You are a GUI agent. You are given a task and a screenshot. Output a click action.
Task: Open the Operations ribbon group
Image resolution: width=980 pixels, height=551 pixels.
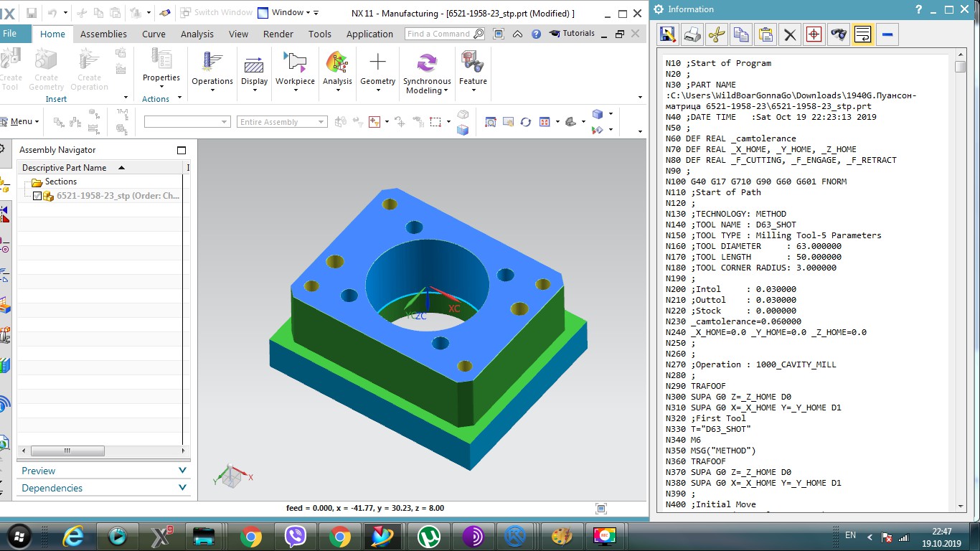tap(212, 72)
